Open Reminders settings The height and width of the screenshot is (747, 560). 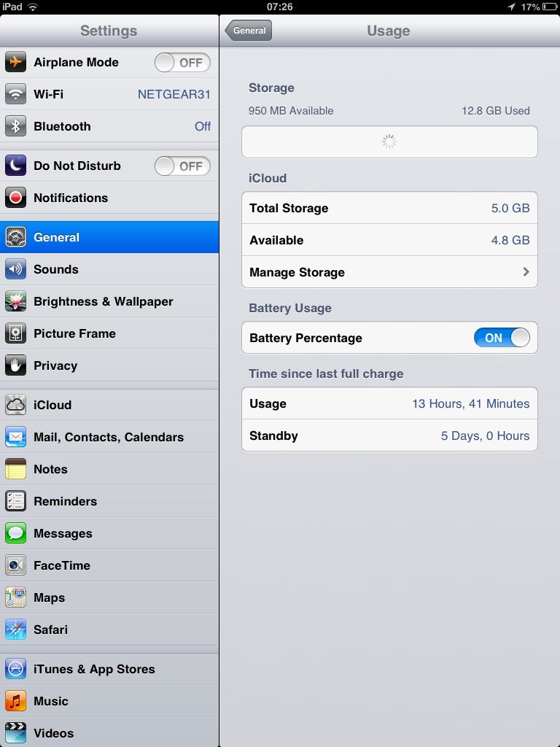tap(109, 501)
